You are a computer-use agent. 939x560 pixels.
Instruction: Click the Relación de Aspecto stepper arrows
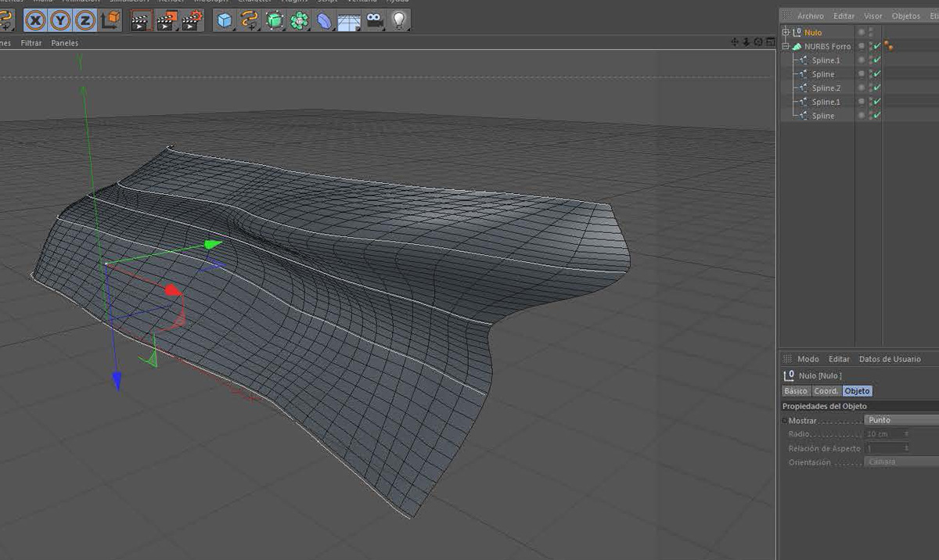pos(907,448)
